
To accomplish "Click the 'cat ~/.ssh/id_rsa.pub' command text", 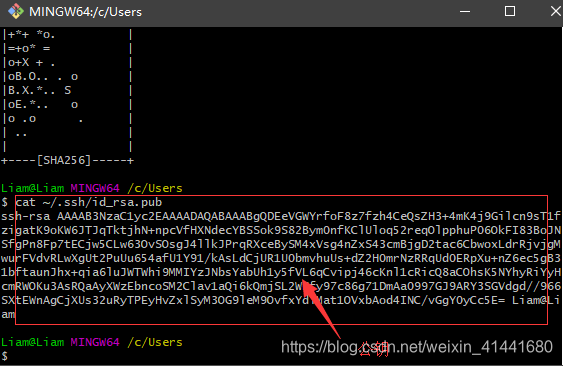I will coord(89,202).
